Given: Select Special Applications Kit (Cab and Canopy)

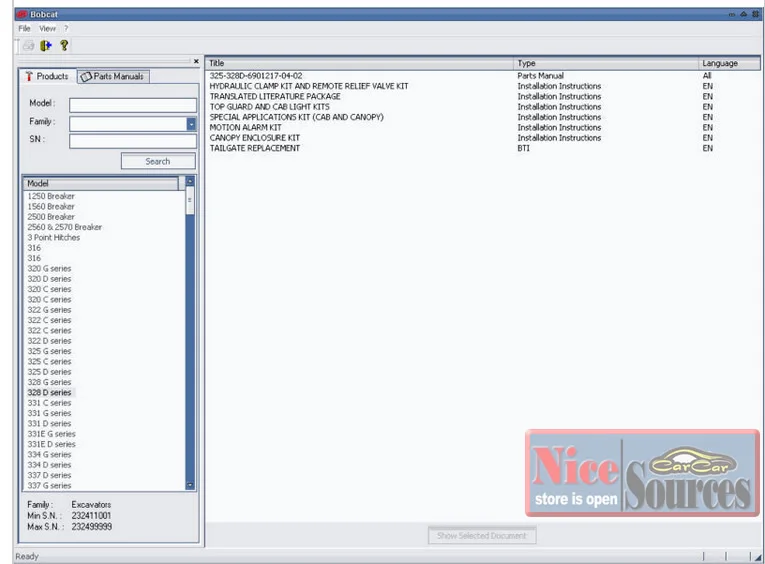Looking at the screenshot, I should pyautogui.click(x=297, y=117).
